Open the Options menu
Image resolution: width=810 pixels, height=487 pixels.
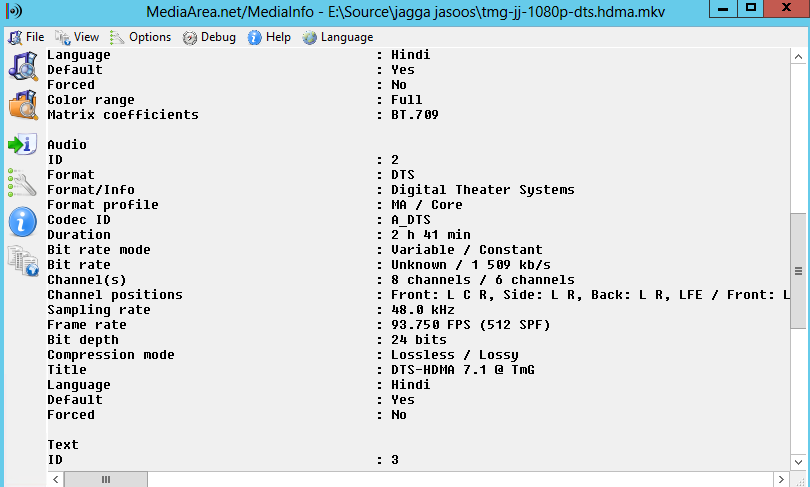click(x=140, y=37)
